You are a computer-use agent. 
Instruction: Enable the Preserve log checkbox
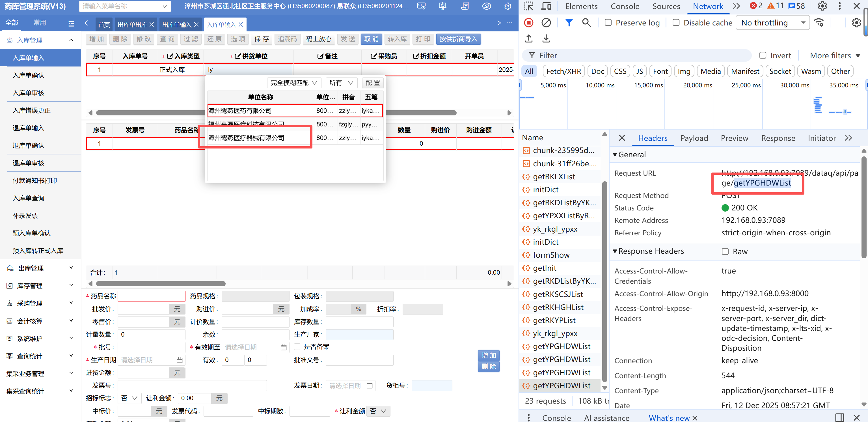click(x=608, y=23)
